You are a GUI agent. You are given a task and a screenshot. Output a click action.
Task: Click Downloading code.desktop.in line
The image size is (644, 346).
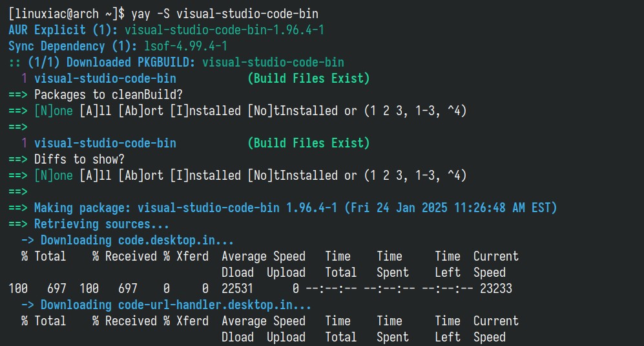coord(127,240)
